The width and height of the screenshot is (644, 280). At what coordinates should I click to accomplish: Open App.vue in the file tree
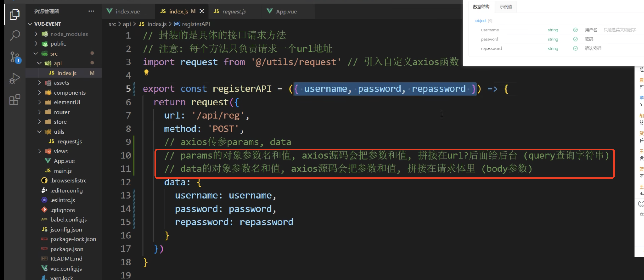coord(64,161)
